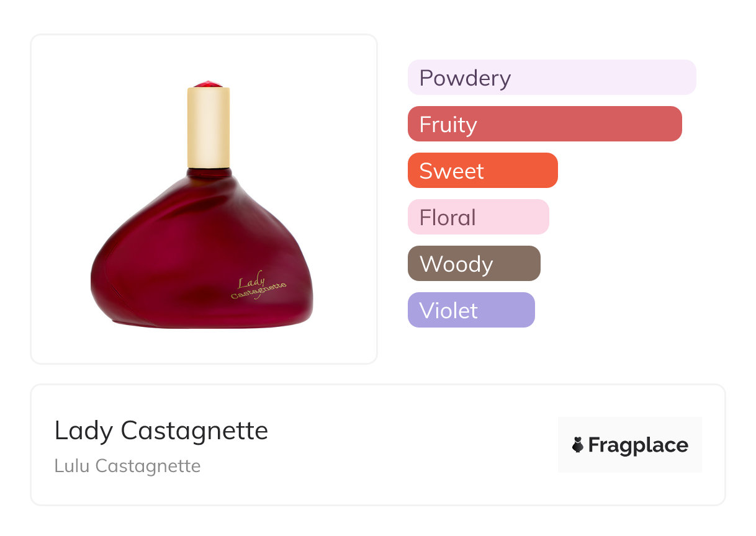Click the 'Powdery' text label
This screenshot has width=756, height=536.
click(465, 78)
